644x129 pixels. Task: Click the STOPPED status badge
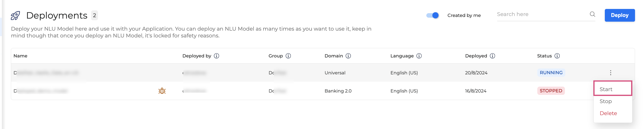point(551,91)
